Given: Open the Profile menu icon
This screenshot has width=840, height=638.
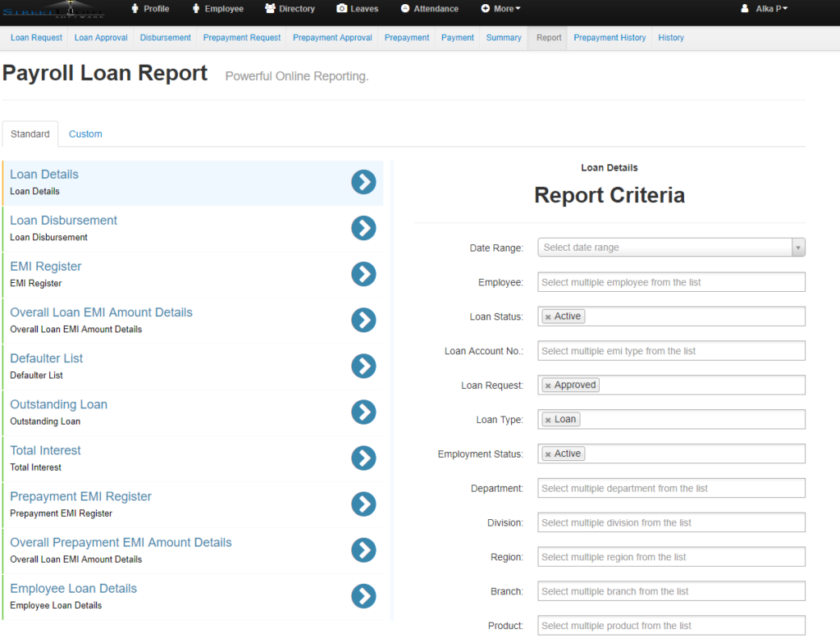Looking at the screenshot, I should [x=138, y=9].
